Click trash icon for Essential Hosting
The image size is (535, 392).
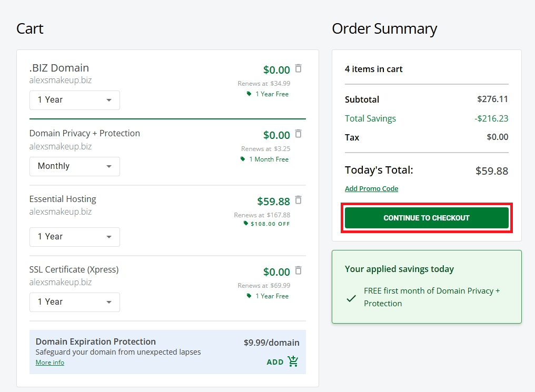point(299,200)
